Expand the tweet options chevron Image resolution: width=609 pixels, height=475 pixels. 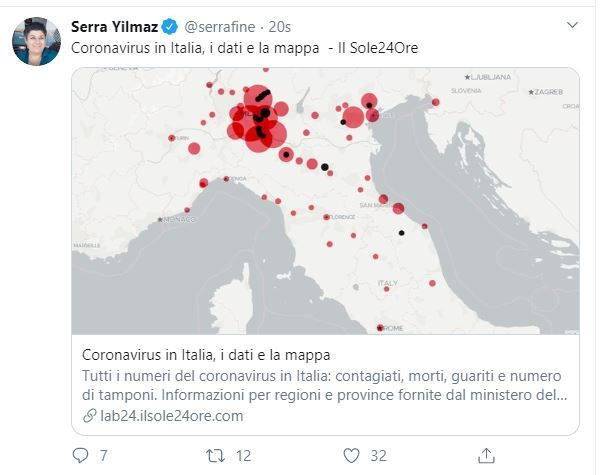pyautogui.click(x=572, y=24)
